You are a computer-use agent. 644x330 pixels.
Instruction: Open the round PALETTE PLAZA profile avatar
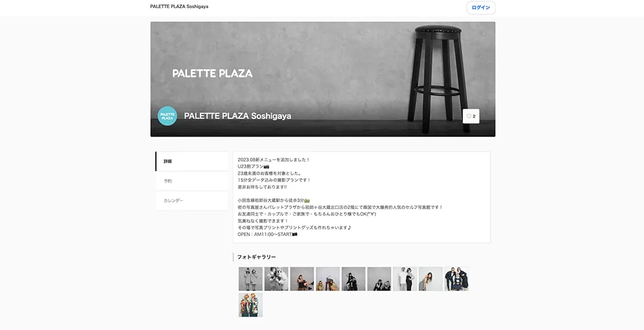point(167,116)
